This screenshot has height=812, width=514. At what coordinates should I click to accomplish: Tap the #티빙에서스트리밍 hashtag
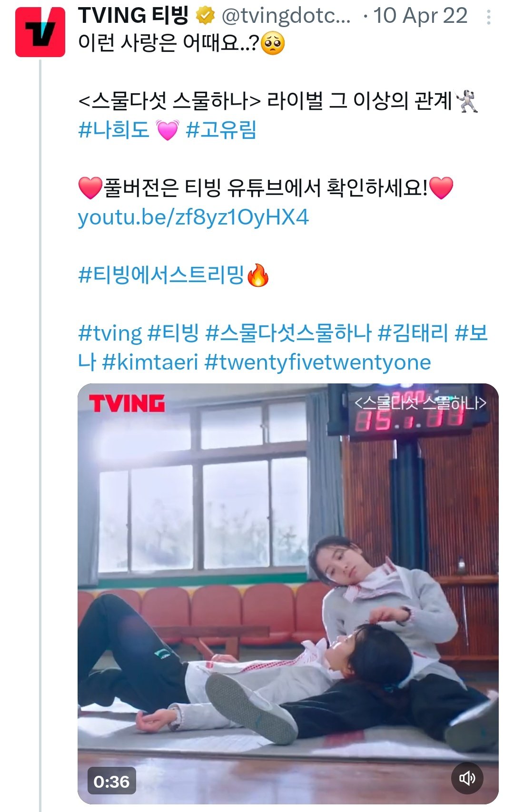[x=161, y=275]
